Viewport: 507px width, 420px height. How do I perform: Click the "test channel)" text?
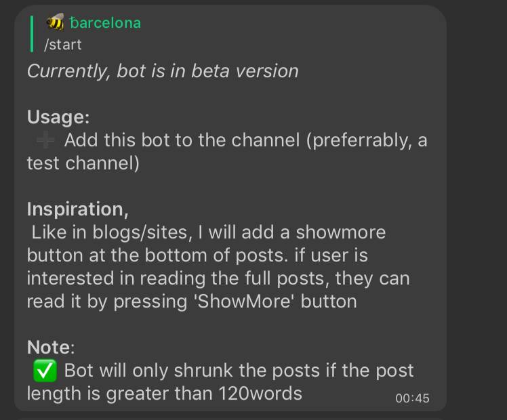(83, 163)
